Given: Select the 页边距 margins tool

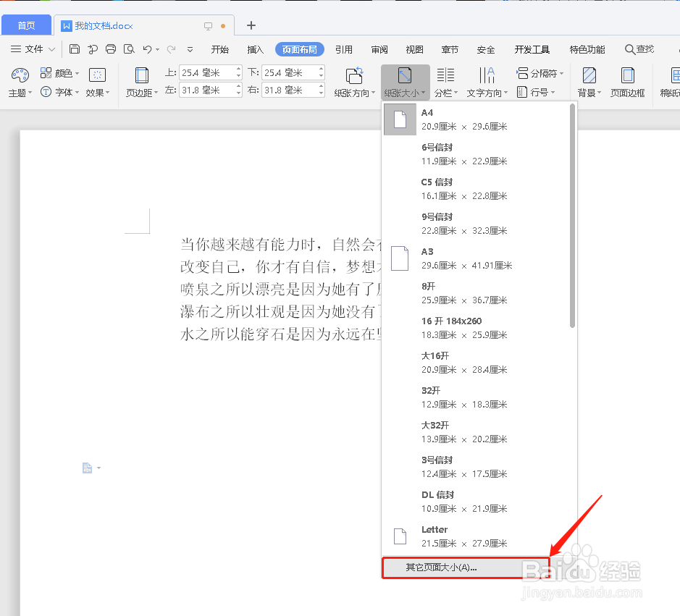Looking at the screenshot, I should point(140,80).
